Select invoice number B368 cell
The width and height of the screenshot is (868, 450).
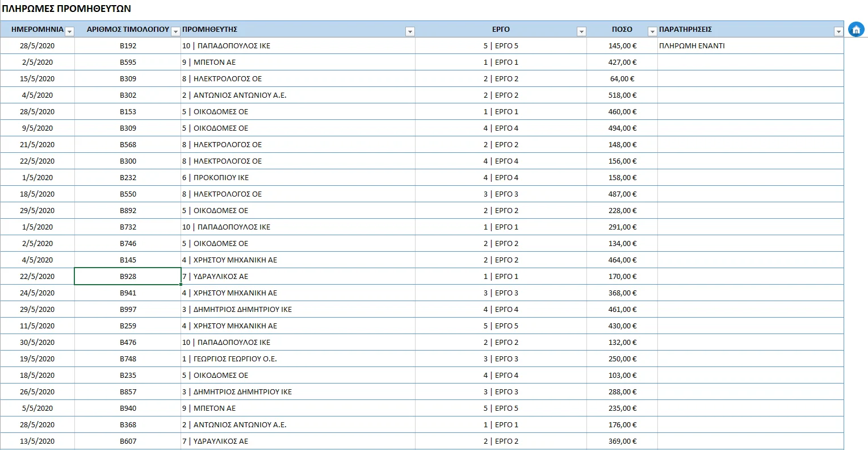click(x=128, y=424)
